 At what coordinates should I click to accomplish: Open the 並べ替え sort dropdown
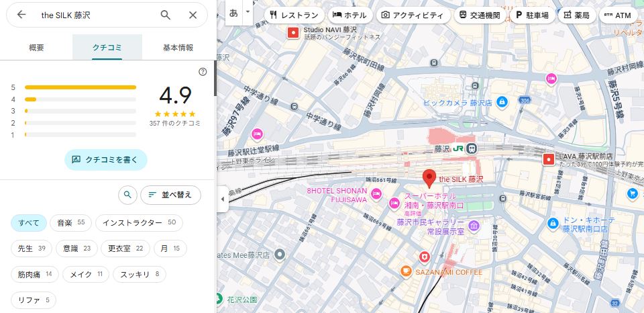click(170, 195)
